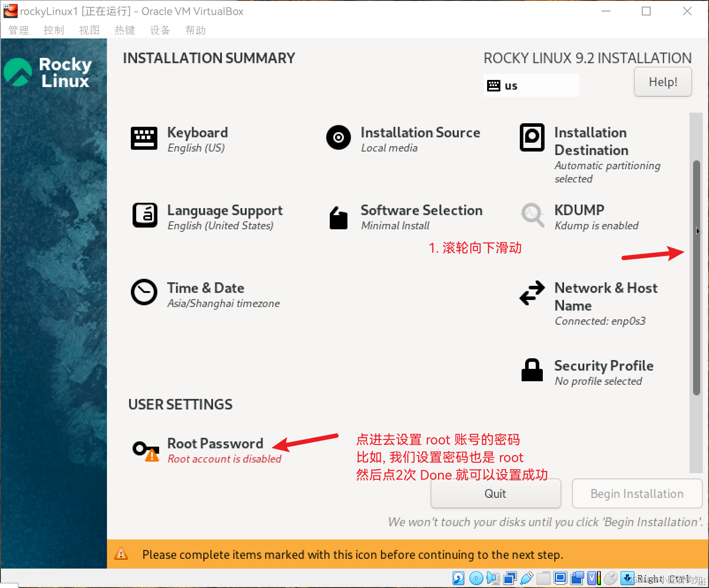Click the vertical scrollbar thumb of the summary
Screen dimensions: 709x588
pos(697,277)
